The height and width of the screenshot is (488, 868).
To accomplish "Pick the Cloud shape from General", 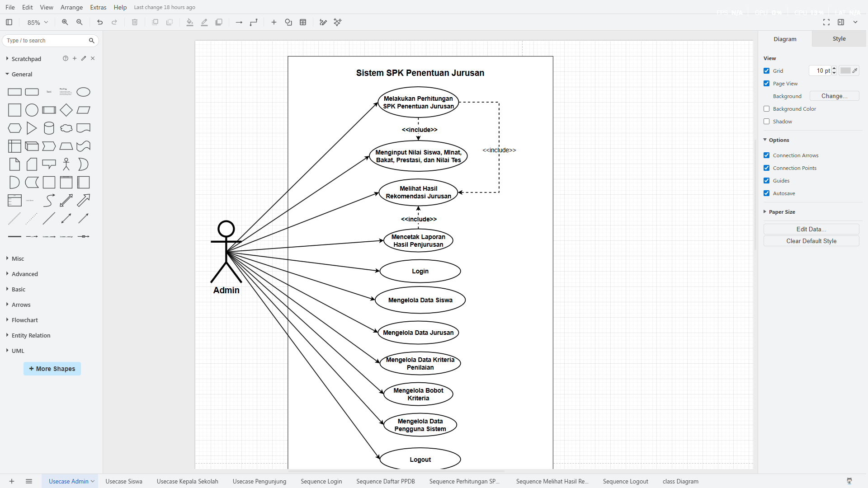I will point(66,128).
